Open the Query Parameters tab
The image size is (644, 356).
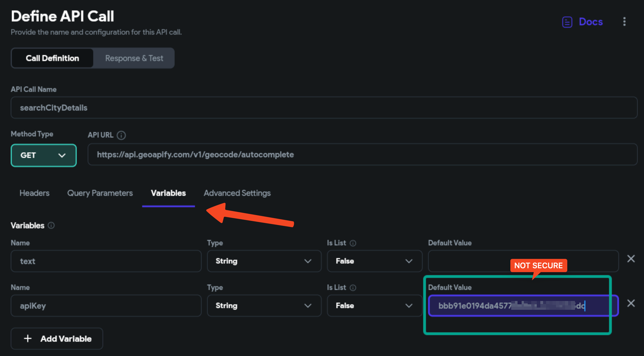click(x=100, y=193)
